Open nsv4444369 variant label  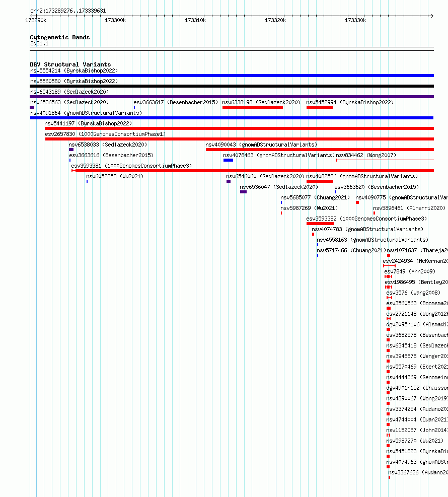click(x=417, y=377)
